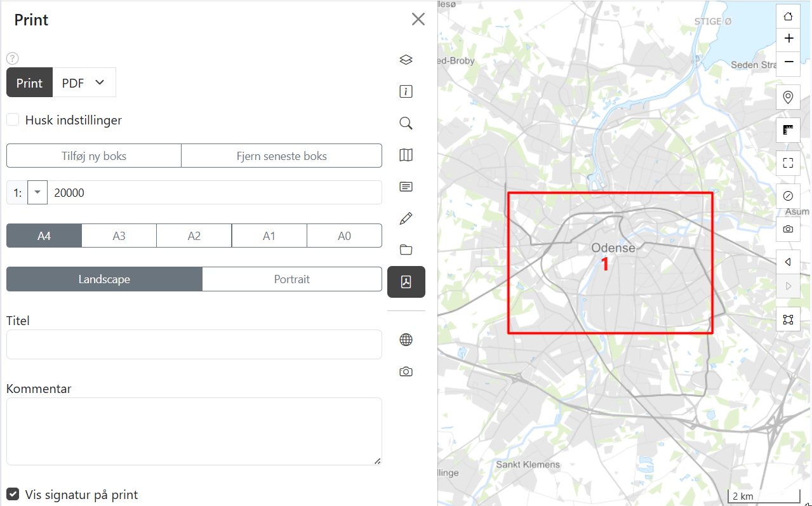Expand the scale dropdown arrow
Screen dimensions: 812x506
[37, 193]
